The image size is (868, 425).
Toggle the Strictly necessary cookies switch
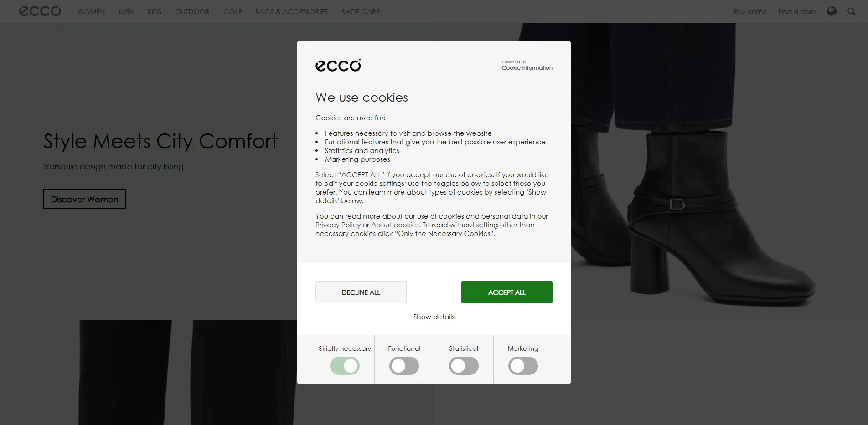pyautogui.click(x=345, y=366)
